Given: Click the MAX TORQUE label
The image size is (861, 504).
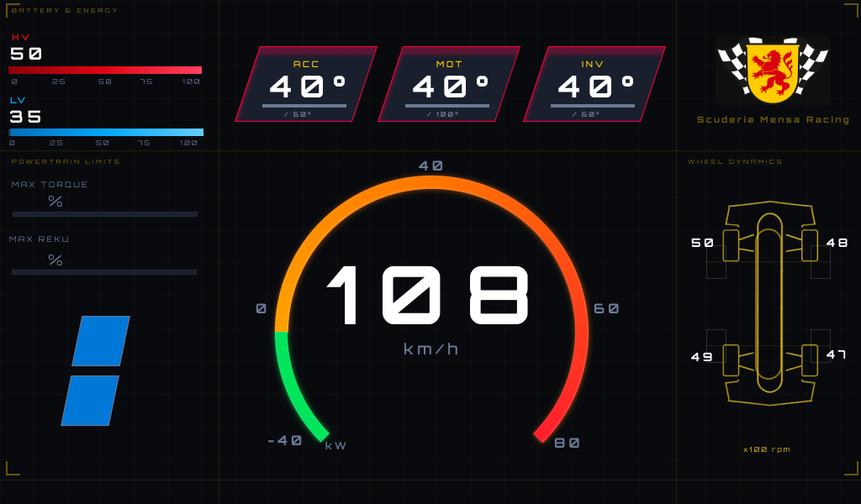Looking at the screenshot, I should tap(50, 185).
